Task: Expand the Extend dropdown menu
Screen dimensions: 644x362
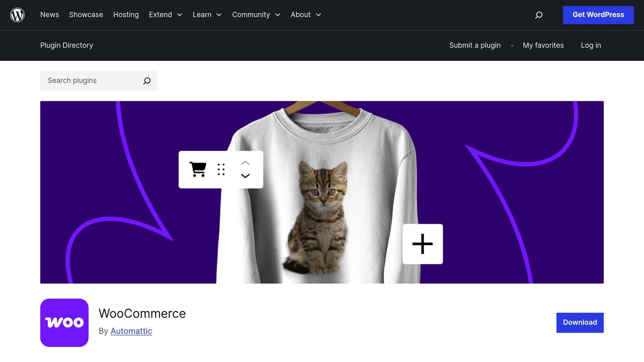Action: pos(165,14)
